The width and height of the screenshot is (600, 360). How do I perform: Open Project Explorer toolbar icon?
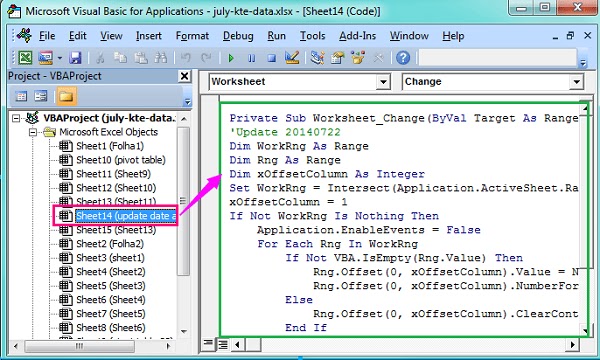pos(317,58)
